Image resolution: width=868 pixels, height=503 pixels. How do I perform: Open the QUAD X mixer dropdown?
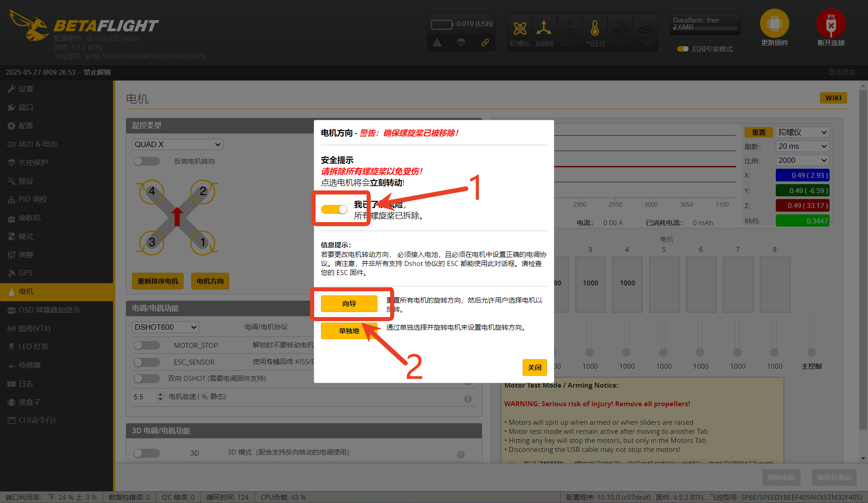177,144
